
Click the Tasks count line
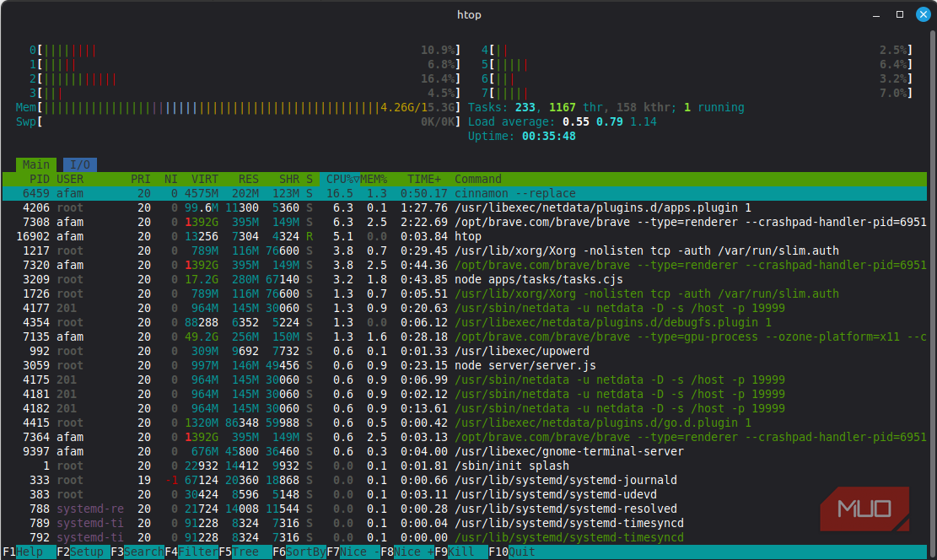click(x=606, y=108)
